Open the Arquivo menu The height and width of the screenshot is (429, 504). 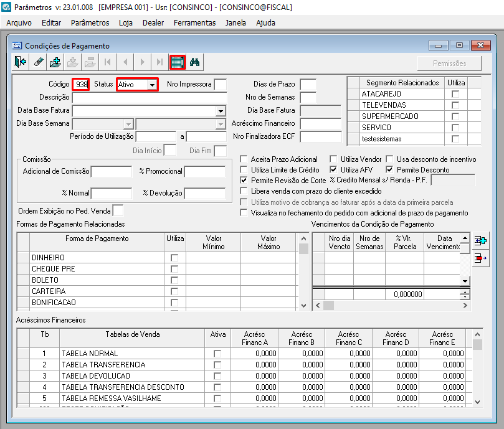pyautogui.click(x=19, y=23)
